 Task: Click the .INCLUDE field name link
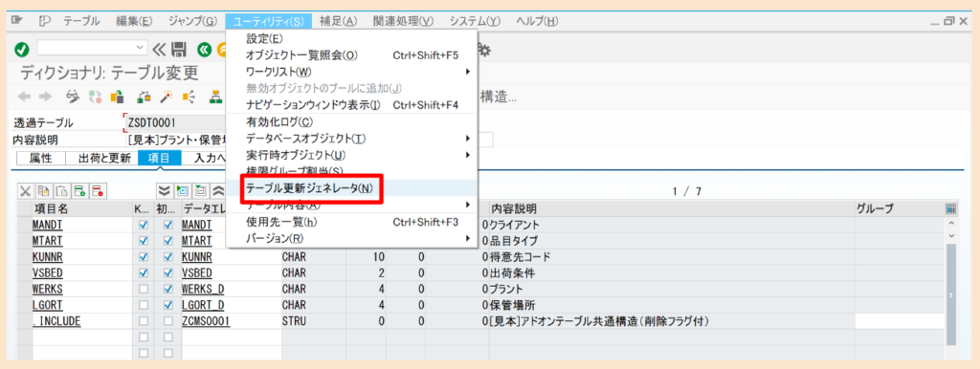[56, 321]
